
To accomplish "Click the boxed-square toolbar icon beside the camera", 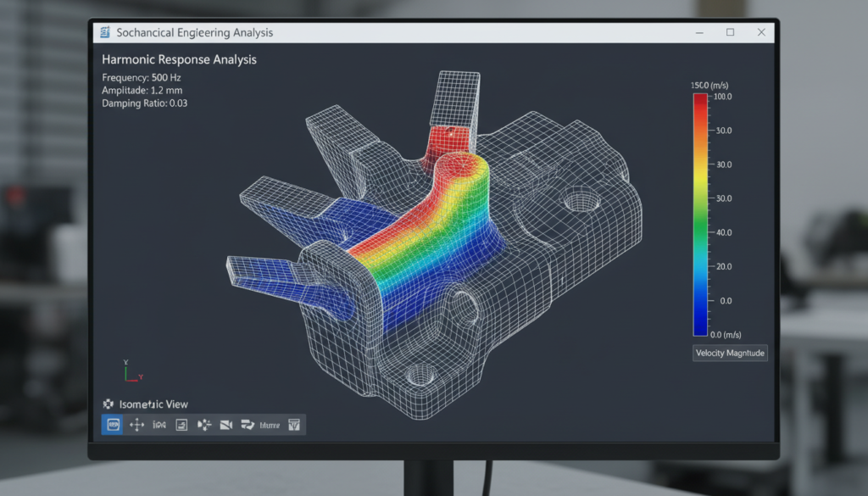I will [x=181, y=425].
